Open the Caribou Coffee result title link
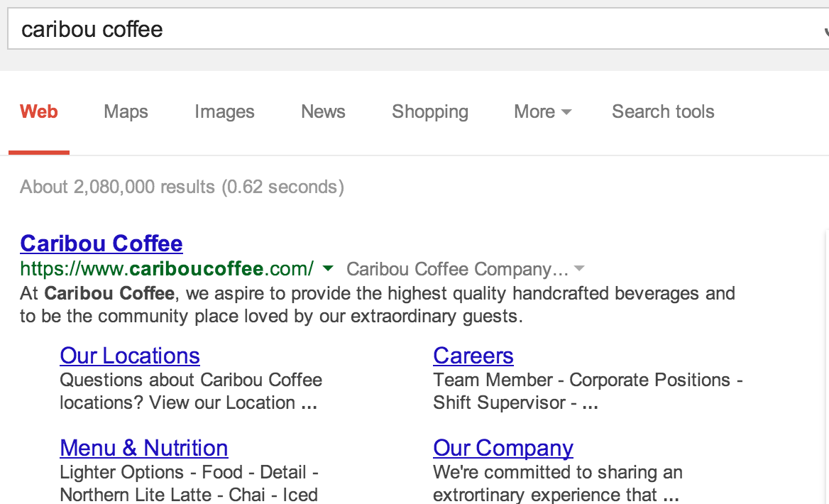The width and height of the screenshot is (829, 504). (101, 243)
